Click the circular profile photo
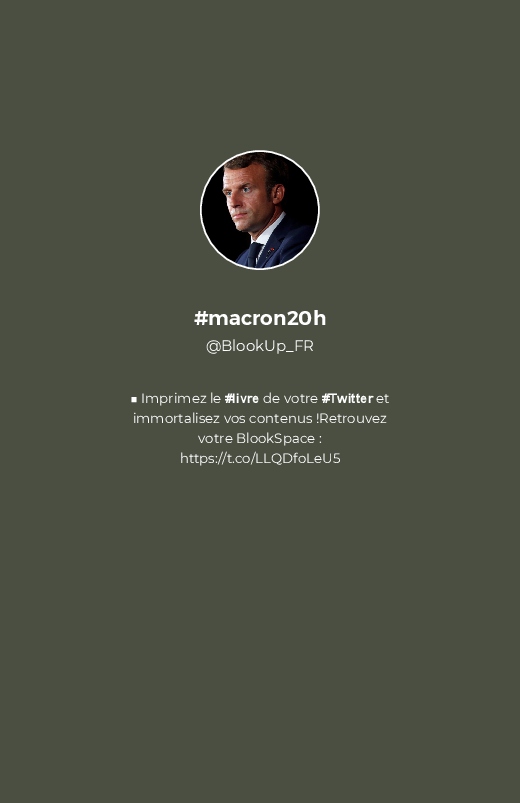 tap(260, 210)
